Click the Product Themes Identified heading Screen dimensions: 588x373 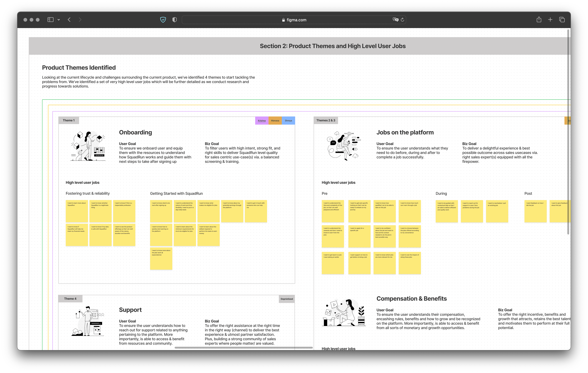click(x=79, y=68)
